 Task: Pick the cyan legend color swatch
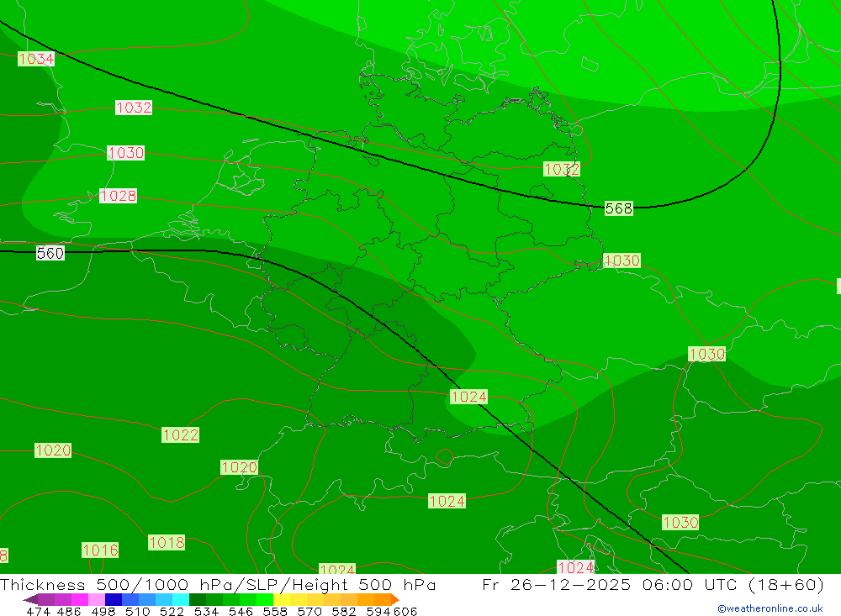coord(181,599)
